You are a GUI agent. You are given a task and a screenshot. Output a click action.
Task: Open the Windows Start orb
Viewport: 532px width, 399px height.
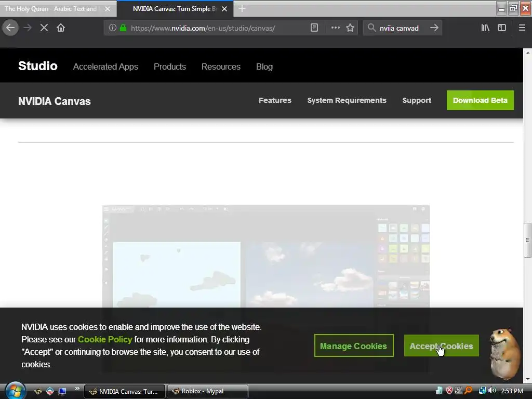(x=15, y=390)
